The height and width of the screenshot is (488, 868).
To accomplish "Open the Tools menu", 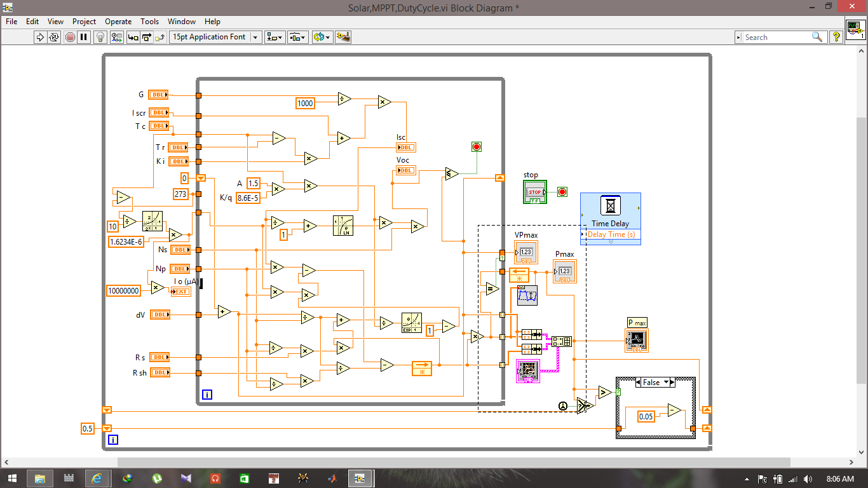I will (149, 21).
